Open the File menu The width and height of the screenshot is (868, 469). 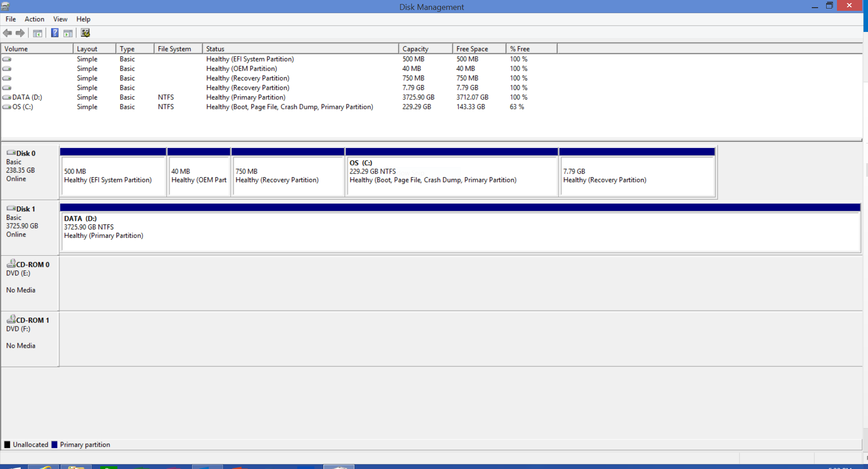[x=11, y=19]
